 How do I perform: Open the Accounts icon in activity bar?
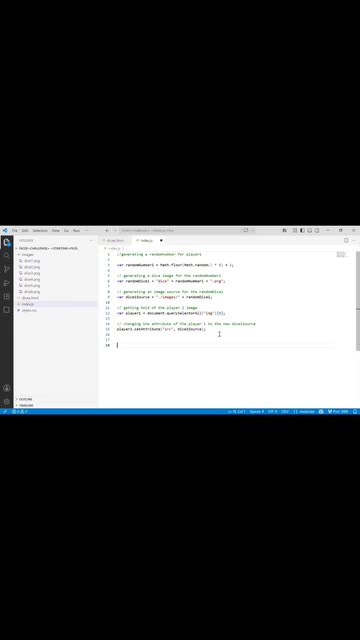click(x=7, y=388)
